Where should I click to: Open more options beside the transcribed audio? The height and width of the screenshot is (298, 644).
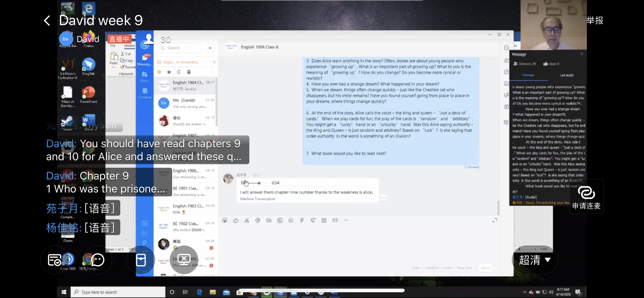[383, 198]
